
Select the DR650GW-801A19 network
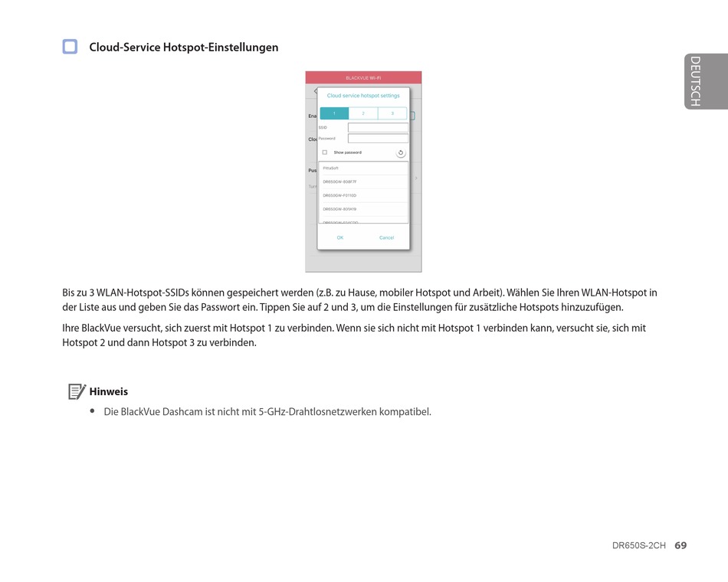pos(363,209)
